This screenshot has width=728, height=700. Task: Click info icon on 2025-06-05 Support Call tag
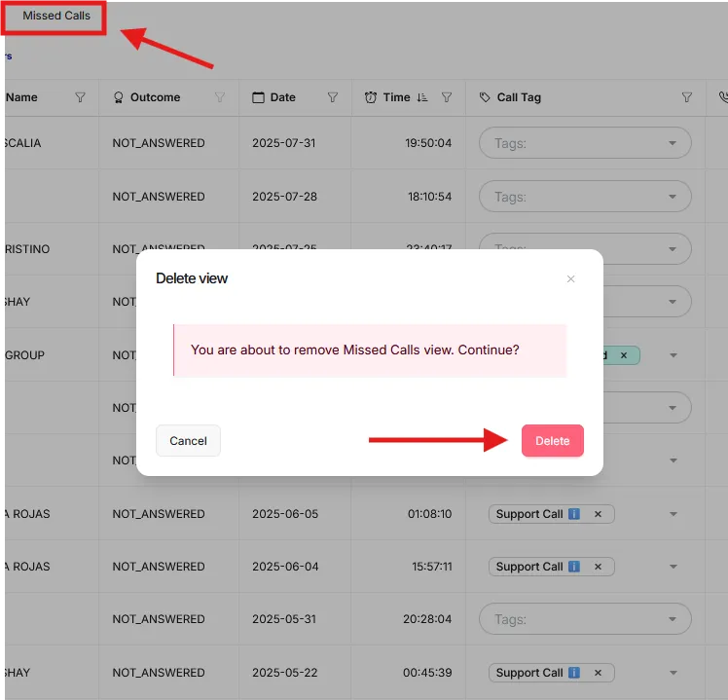pyautogui.click(x=574, y=514)
